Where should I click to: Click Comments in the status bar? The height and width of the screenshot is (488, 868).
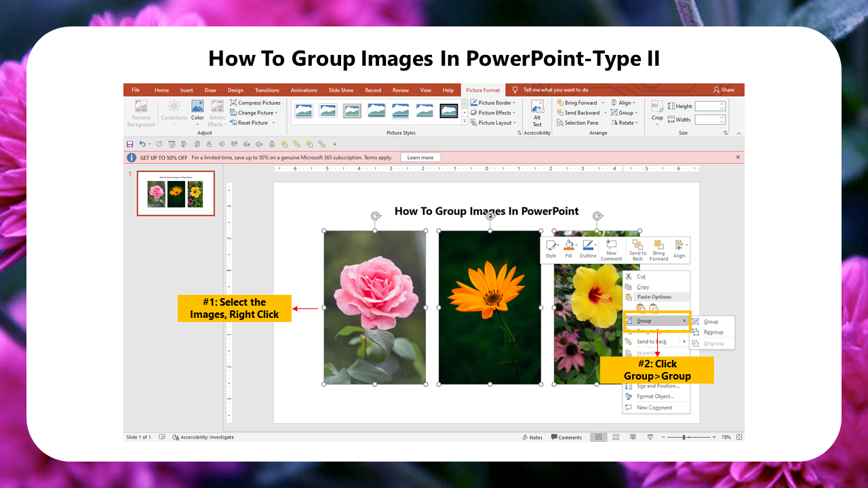point(567,437)
